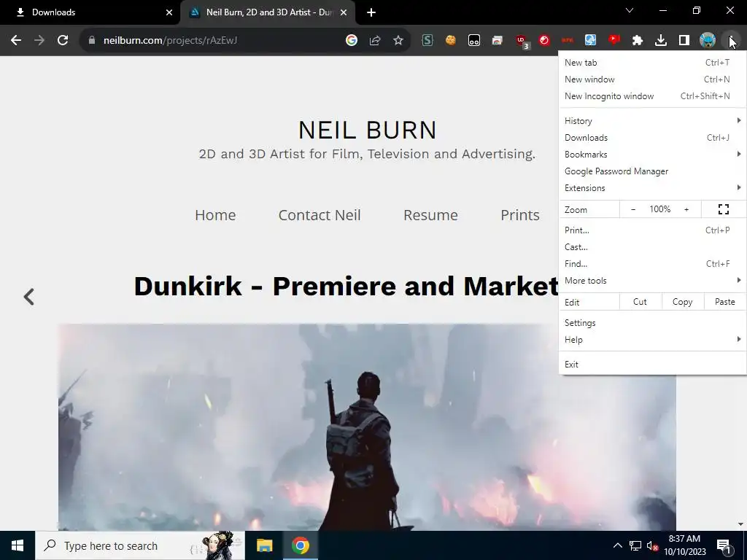Select Cast... in the menu
Screen dimensions: 747x560
pyautogui.click(x=652, y=247)
